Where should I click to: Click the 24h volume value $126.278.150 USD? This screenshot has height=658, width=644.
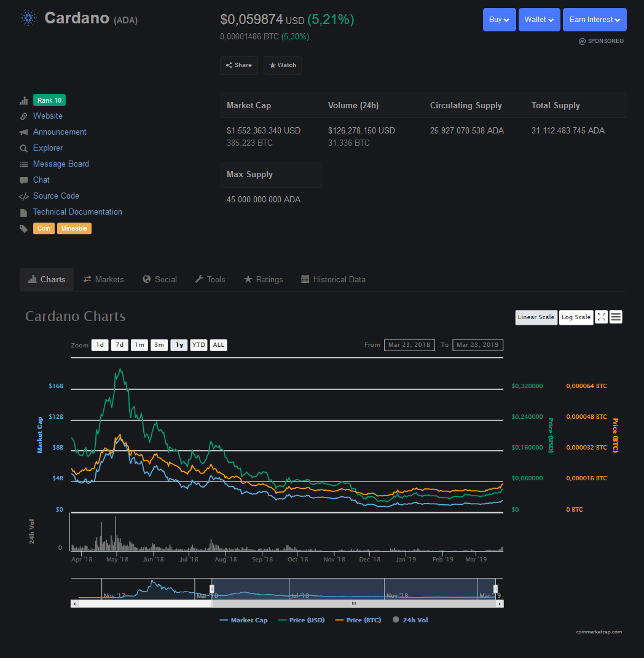tap(361, 130)
